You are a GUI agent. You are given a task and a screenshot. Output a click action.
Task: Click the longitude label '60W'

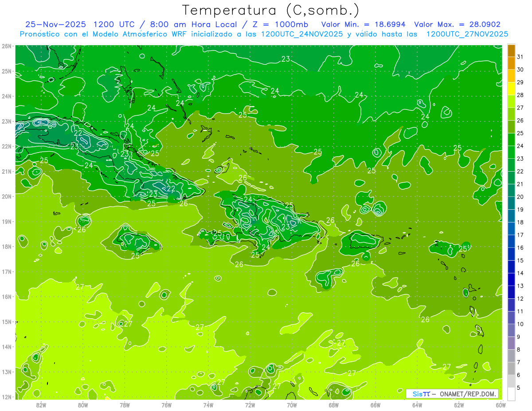[x=500, y=404]
